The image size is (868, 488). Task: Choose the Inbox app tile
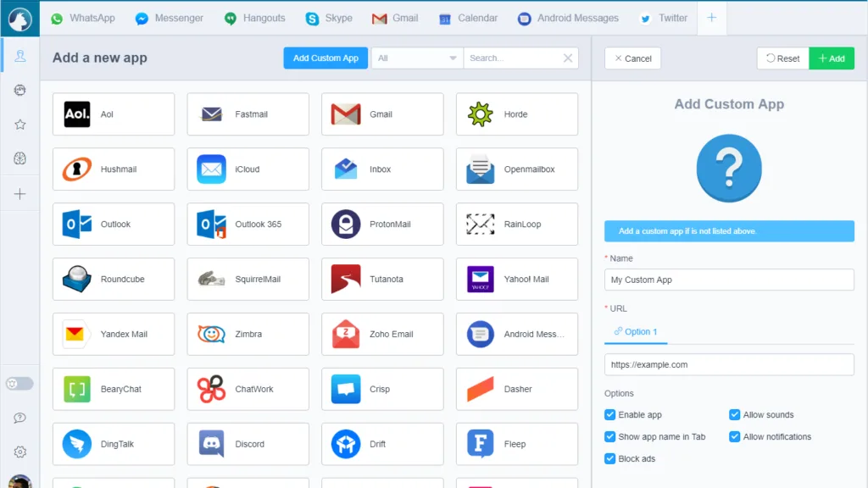[382, 169]
